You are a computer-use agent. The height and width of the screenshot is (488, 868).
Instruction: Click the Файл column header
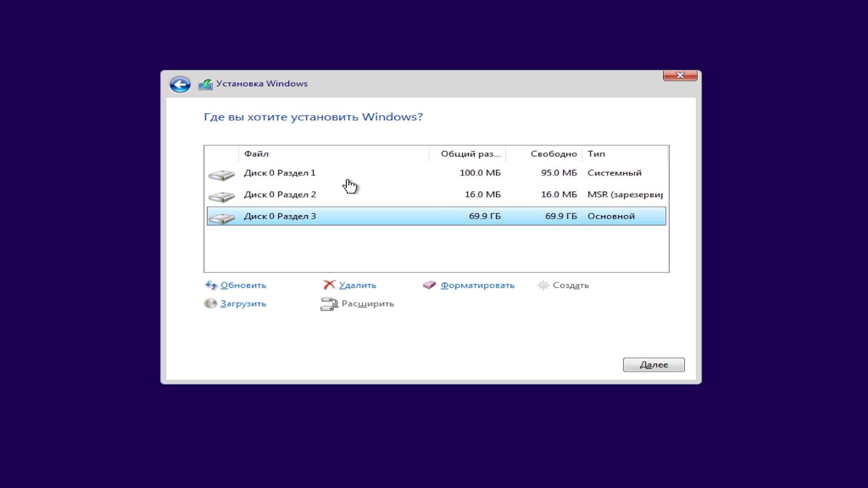pyautogui.click(x=334, y=154)
